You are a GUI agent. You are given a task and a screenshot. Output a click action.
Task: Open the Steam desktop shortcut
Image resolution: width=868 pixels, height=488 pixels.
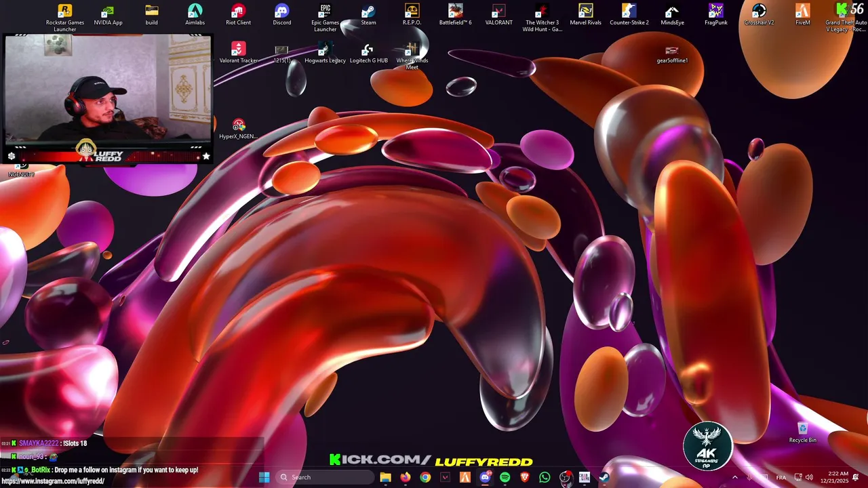pyautogui.click(x=368, y=15)
